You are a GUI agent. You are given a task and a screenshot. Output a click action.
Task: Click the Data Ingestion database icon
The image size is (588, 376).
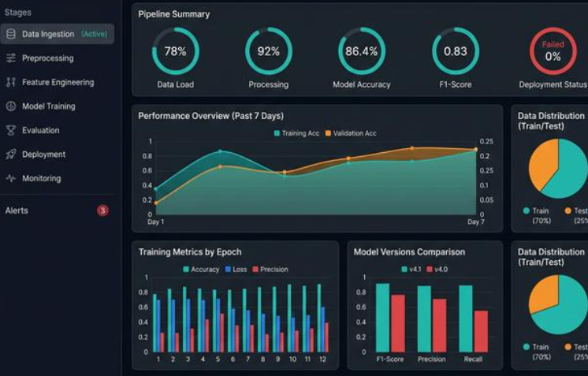(x=11, y=34)
